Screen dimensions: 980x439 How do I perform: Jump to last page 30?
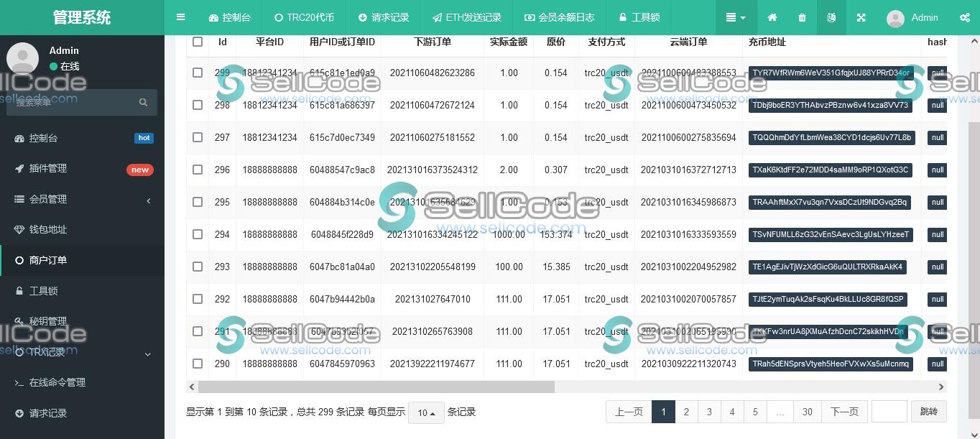click(808, 412)
